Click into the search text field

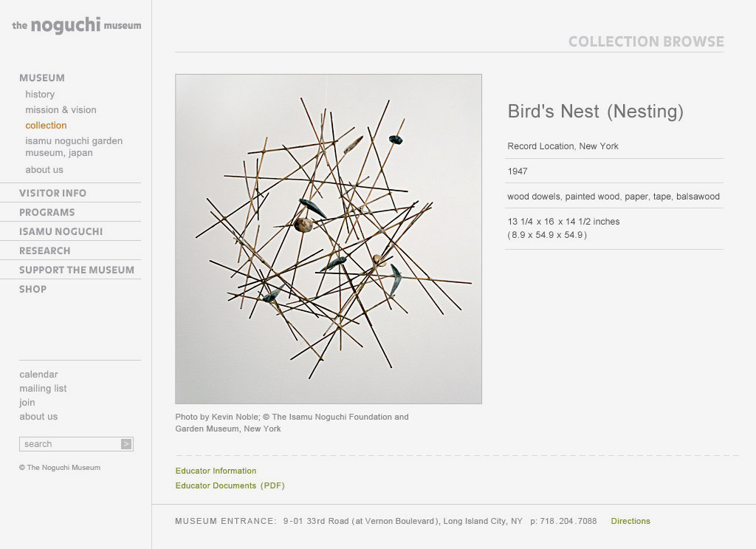click(x=70, y=444)
